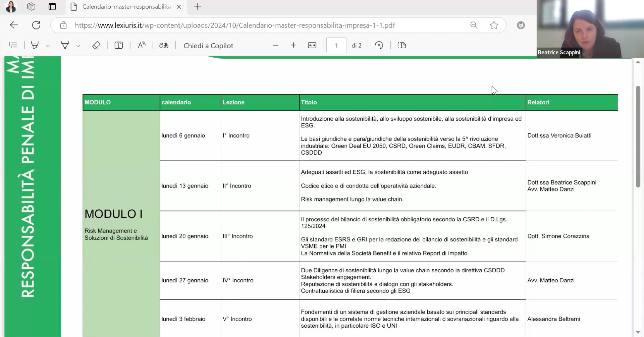Image resolution: width=644 pixels, height=337 pixels.
Task: Expand the draw tool options arrow
Action: click(78, 46)
